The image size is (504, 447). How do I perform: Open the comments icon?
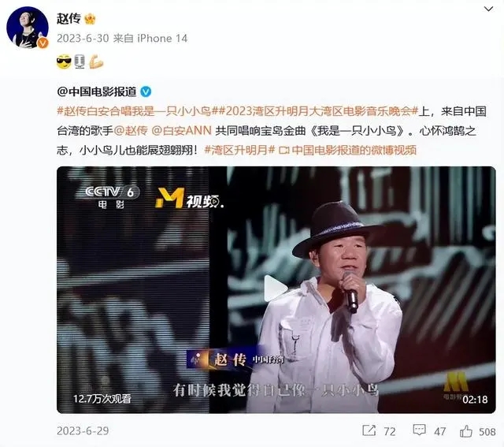click(x=419, y=430)
